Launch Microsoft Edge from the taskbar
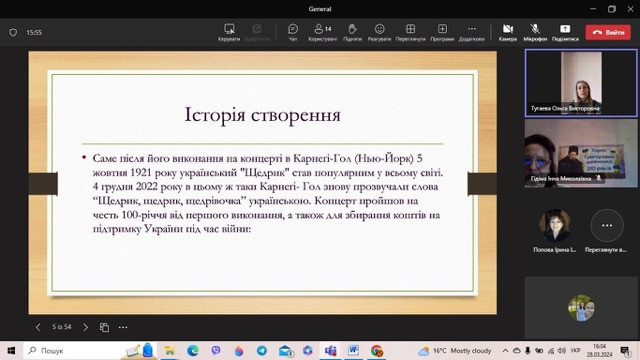The width and height of the screenshot is (640, 360). click(193, 351)
